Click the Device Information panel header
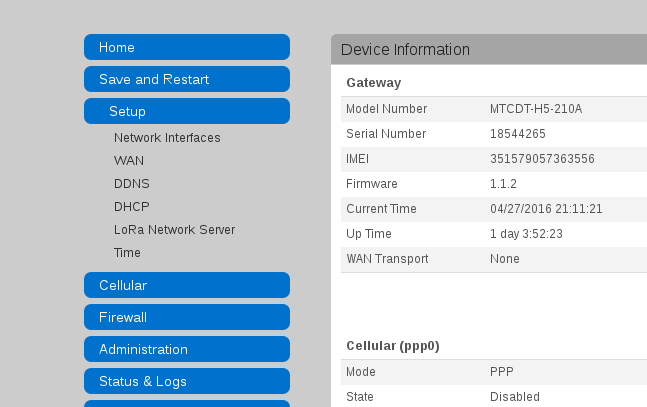This screenshot has width=647, height=407. [x=489, y=50]
